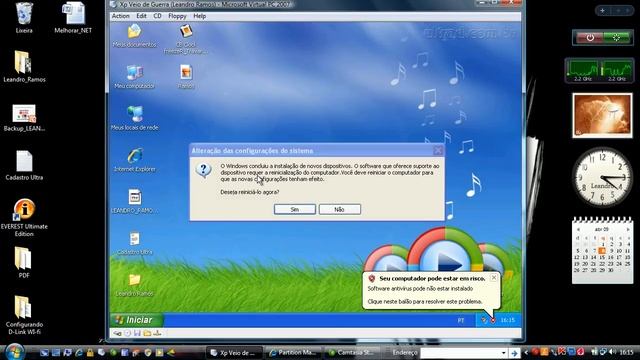Click the CPU meter gadget

[x=600, y=70]
